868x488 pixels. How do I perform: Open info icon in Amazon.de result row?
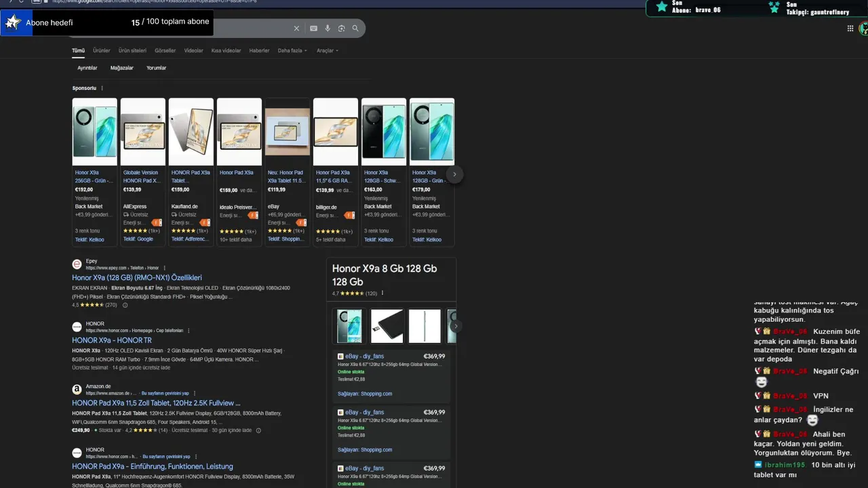(x=258, y=430)
